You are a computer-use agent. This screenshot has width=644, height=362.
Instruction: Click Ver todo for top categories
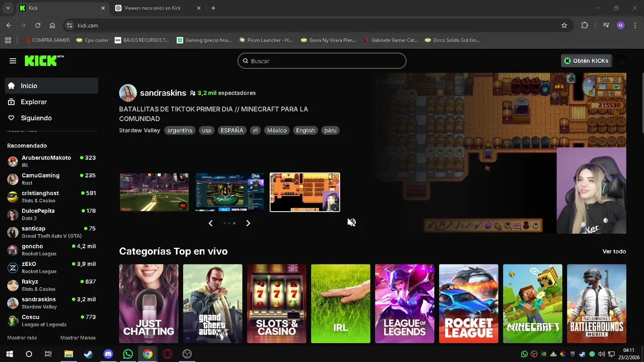pyautogui.click(x=614, y=251)
